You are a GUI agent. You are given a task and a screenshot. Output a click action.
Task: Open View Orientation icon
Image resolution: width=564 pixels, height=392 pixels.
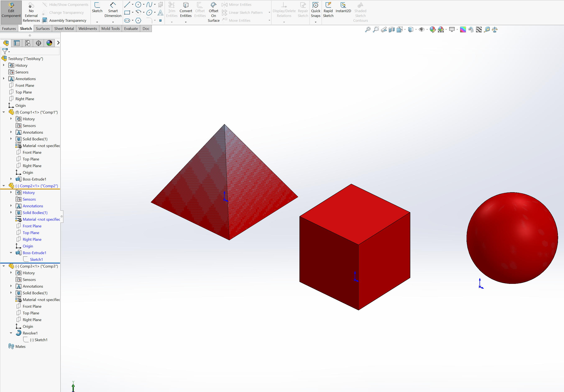[399, 30]
